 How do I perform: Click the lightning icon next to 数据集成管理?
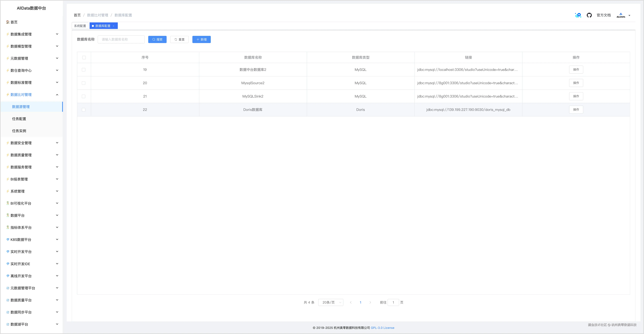tap(8, 34)
